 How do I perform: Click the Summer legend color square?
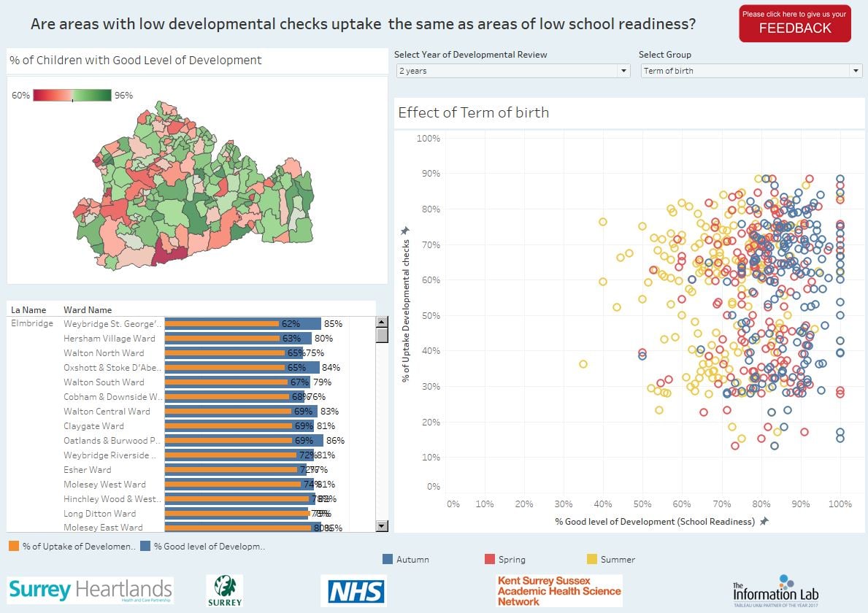click(592, 559)
